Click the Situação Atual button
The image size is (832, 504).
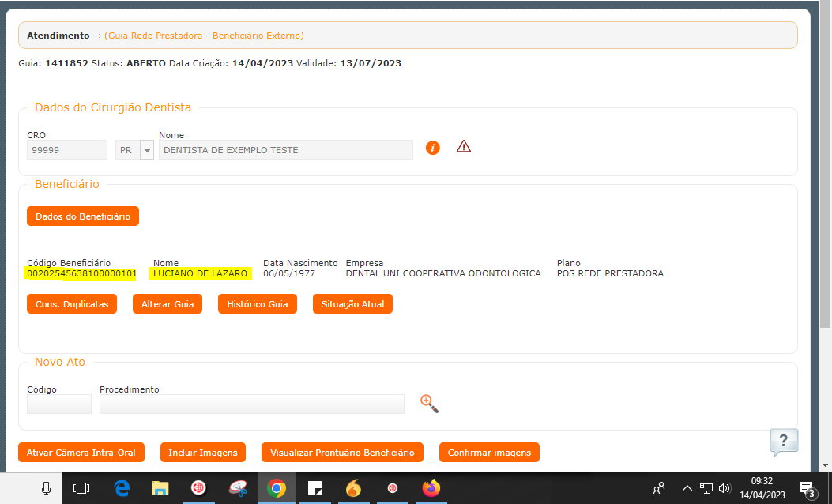tap(352, 304)
